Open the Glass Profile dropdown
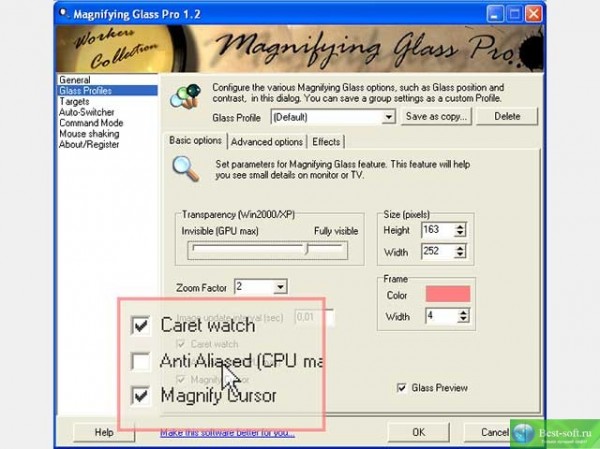The image size is (600, 449). pyautogui.click(x=389, y=117)
